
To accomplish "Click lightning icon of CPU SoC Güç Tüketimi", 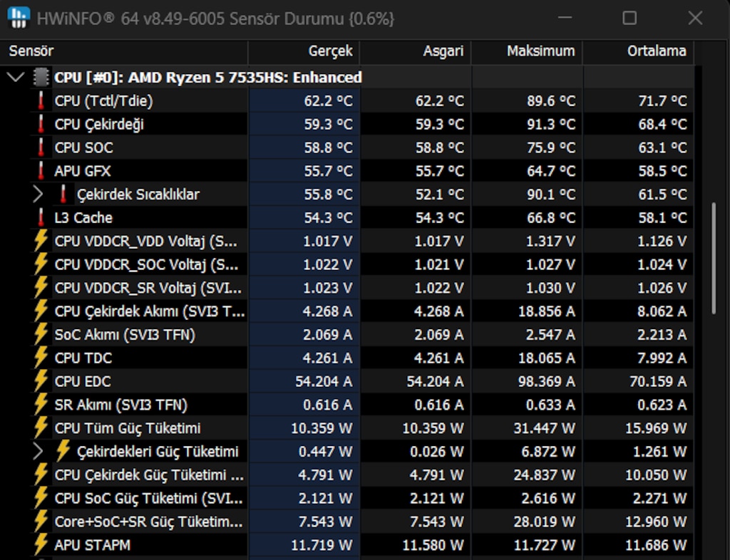I will (x=41, y=497).
